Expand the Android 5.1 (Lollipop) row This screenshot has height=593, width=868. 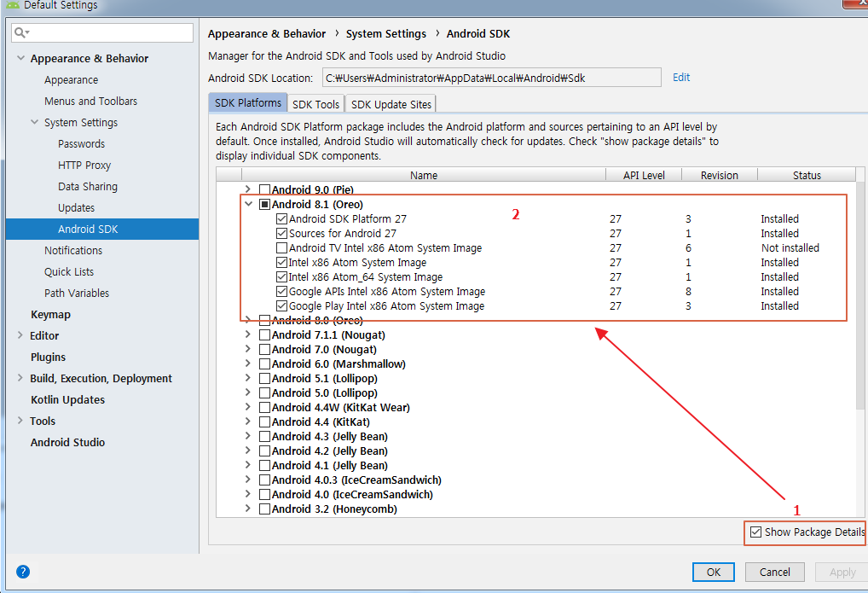(248, 378)
